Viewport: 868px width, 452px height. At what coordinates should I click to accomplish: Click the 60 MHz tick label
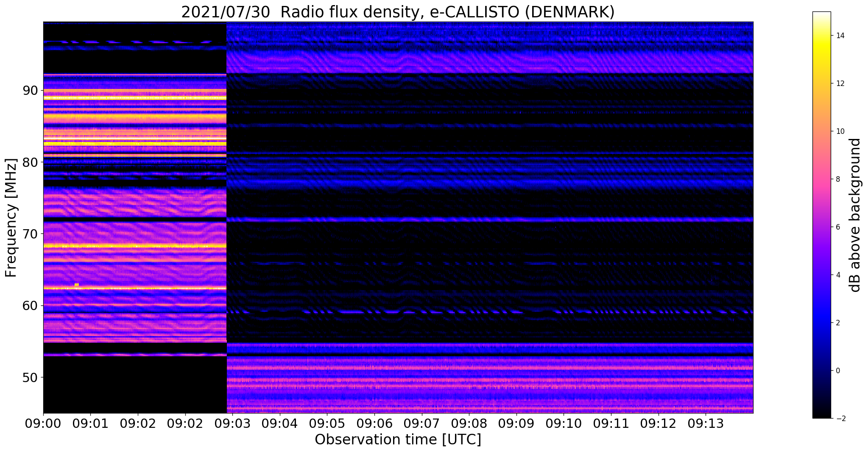pyautogui.click(x=30, y=305)
